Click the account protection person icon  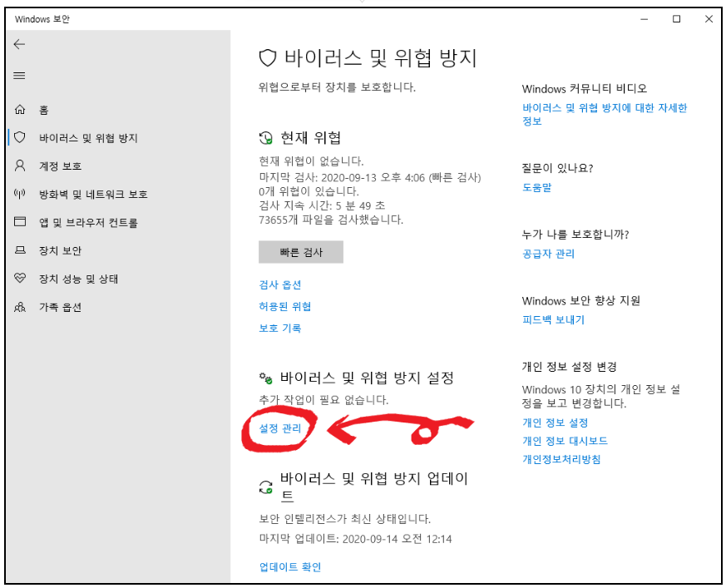(20, 166)
